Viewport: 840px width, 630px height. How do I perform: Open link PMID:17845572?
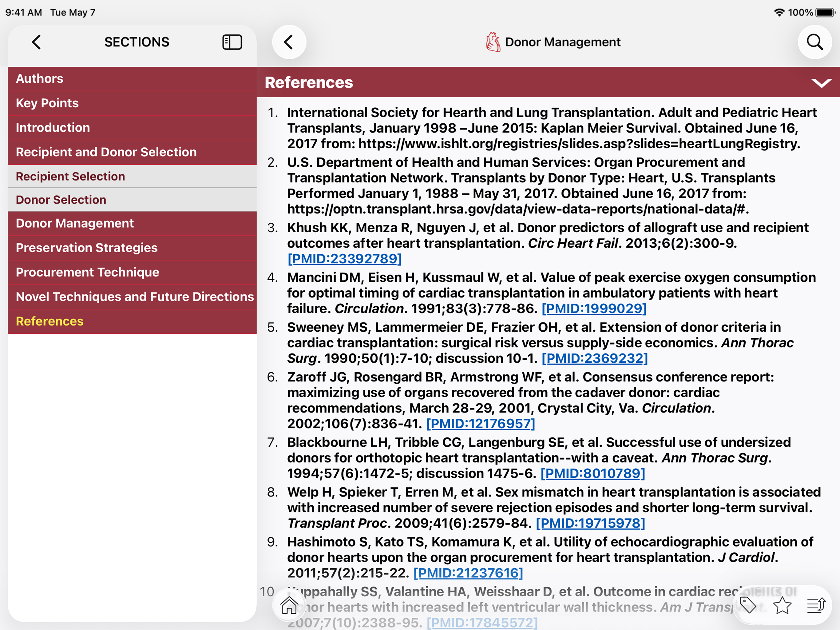coord(482,623)
